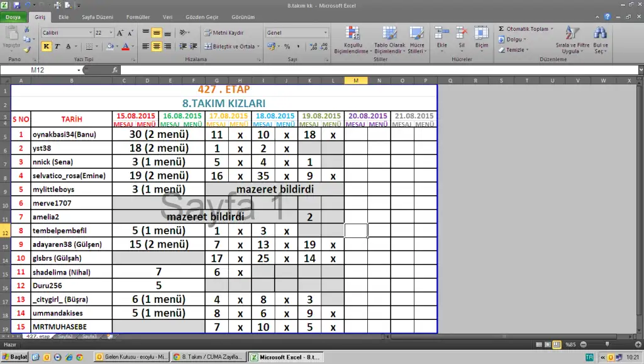
Task: Open the Genel number format dropdown
Action: (325, 32)
